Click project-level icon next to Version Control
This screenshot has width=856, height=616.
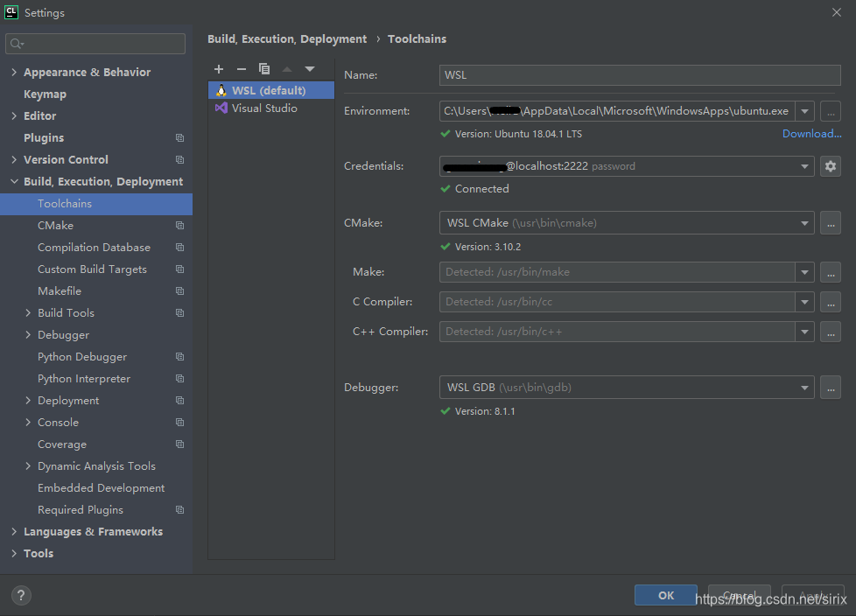(179, 160)
